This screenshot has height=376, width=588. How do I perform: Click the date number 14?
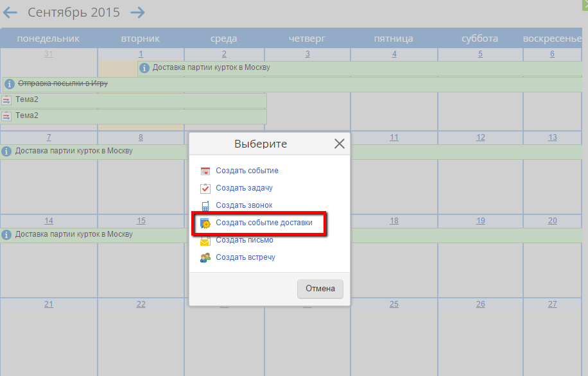[x=49, y=221]
